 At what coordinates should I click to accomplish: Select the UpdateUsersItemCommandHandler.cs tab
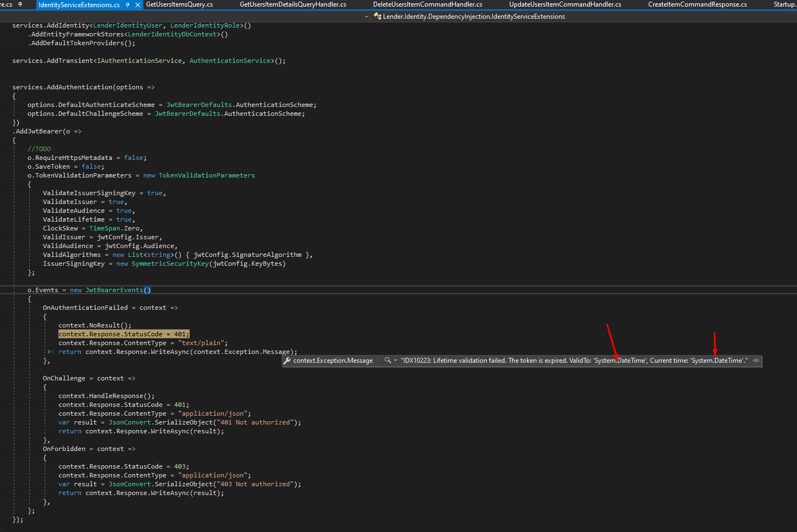564,4
